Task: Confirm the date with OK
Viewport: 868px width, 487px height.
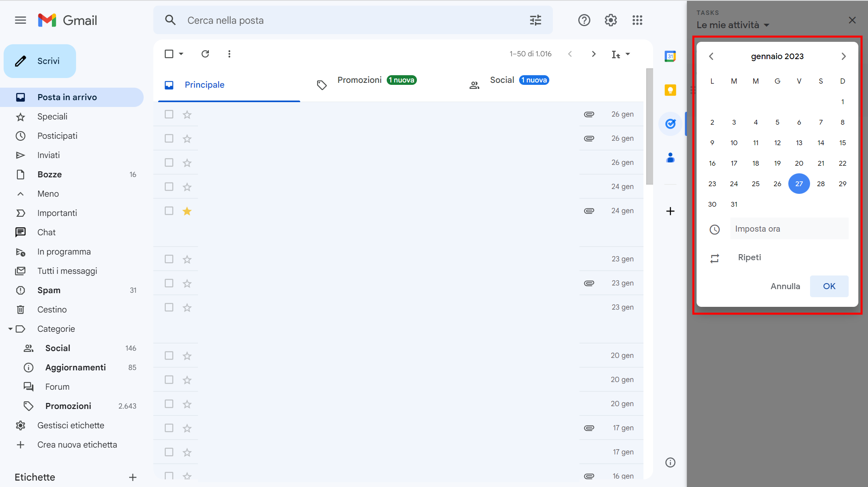Action: pyautogui.click(x=829, y=286)
